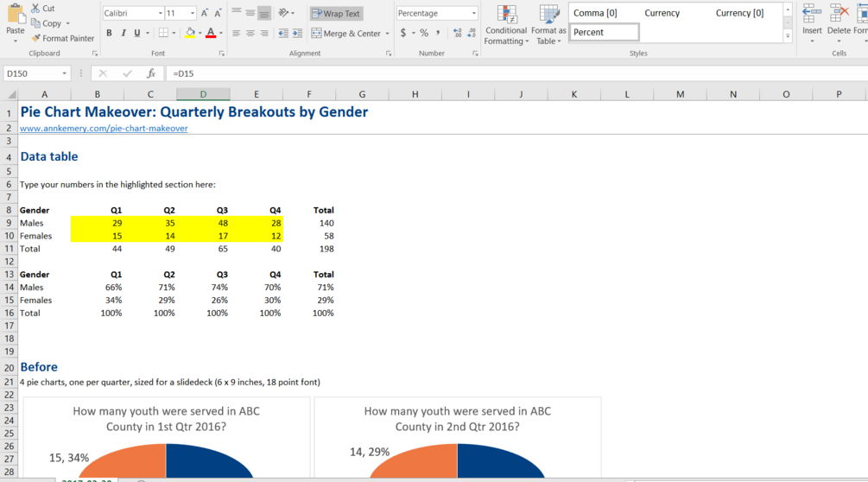
Task: Click the Borders grid icon
Action: pos(163,33)
